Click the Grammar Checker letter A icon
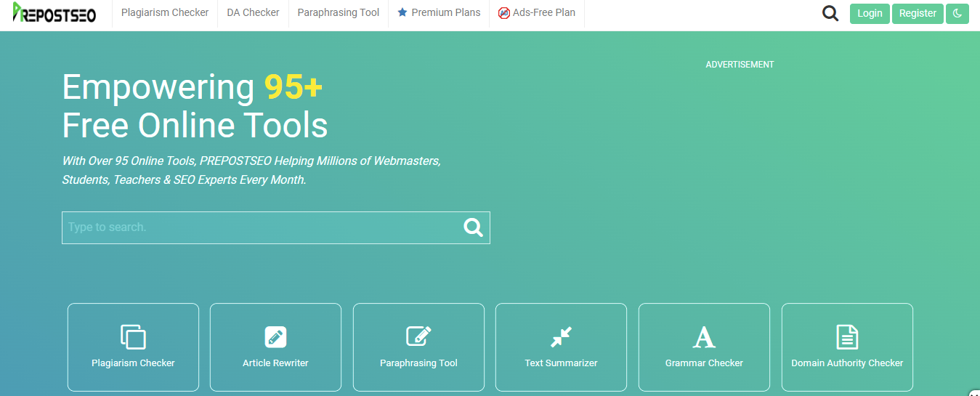This screenshot has width=980, height=396. (x=704, y=337)
